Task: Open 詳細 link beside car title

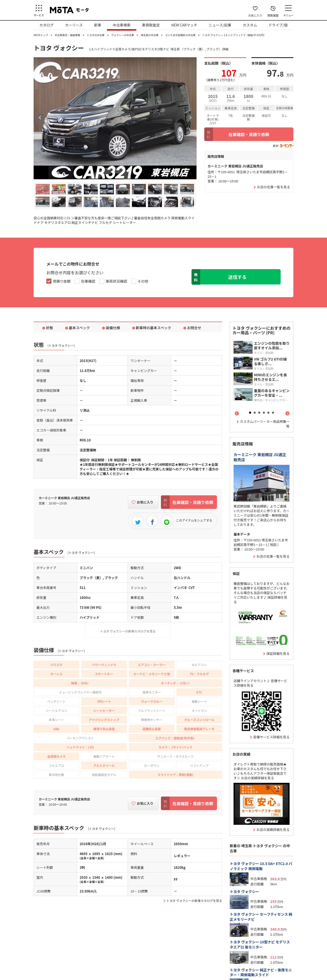Action: point(225,49)
